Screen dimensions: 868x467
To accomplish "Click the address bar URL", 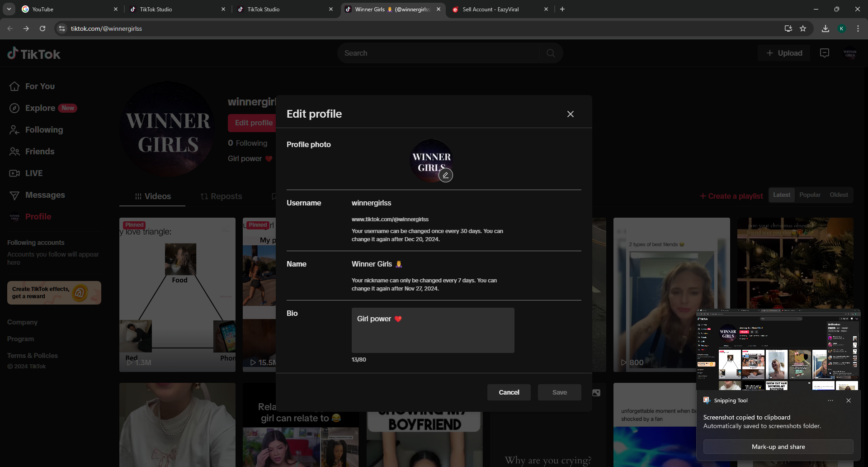I will [106, 29].
